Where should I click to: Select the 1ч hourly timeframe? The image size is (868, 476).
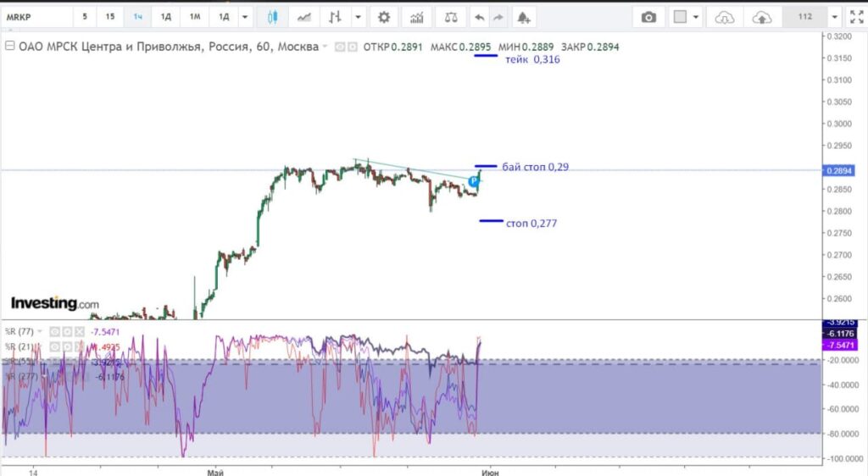138,17
